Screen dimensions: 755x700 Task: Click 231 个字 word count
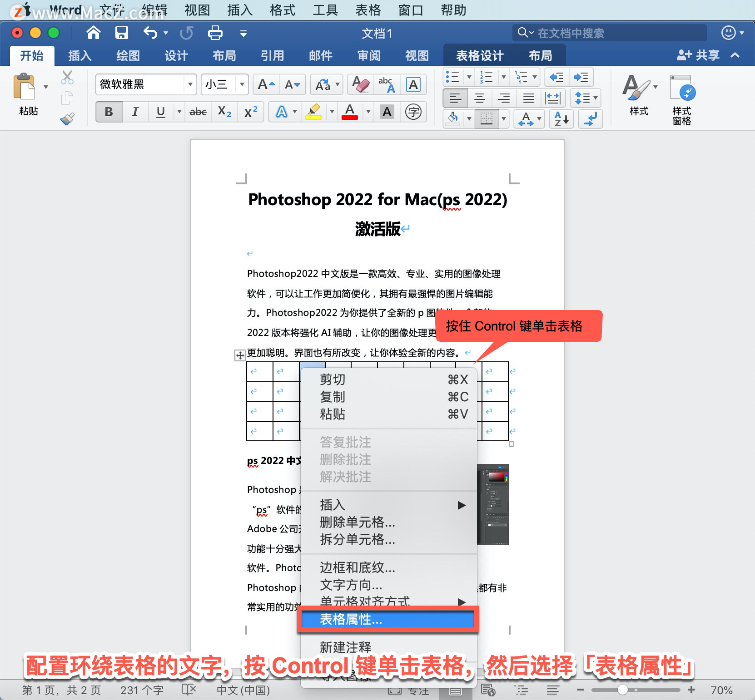tap(142, 690)
